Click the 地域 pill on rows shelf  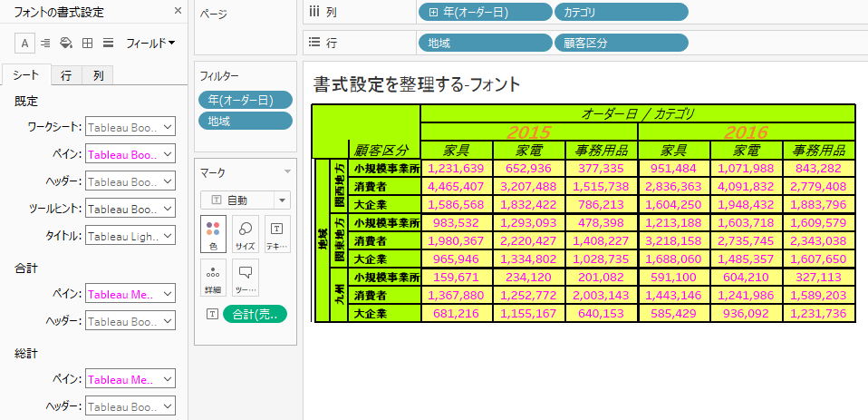point(486,43)
